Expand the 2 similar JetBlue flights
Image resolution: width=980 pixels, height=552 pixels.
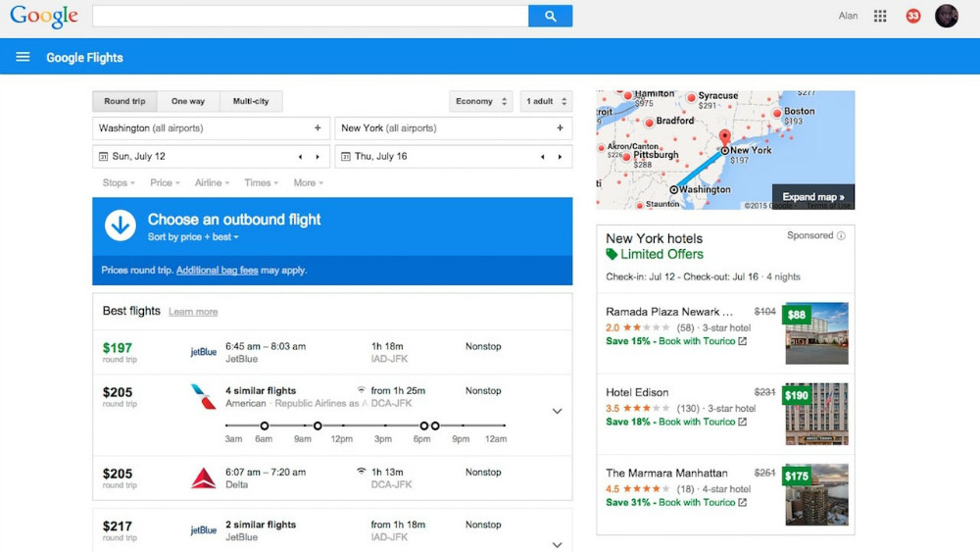pyautogui.click(x=557, y=545)
